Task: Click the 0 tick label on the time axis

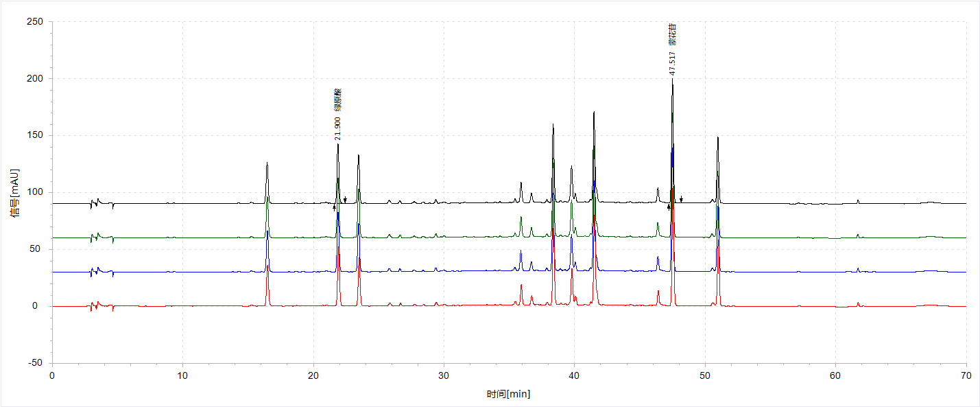Action: [x=52, y=376]
